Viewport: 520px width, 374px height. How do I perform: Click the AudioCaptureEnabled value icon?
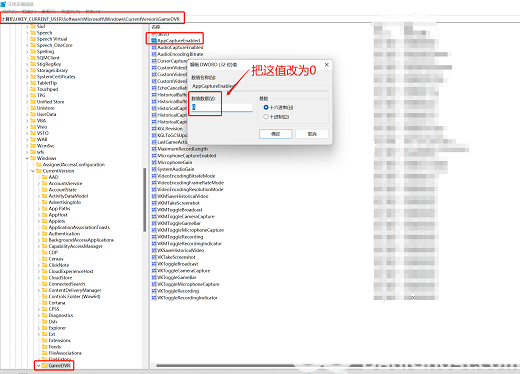click(x=154, y=47)
